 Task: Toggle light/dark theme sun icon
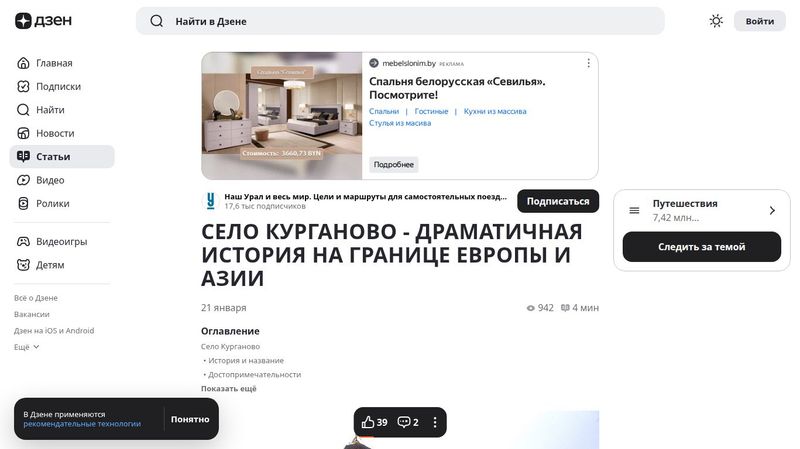(x=716, y=21)
